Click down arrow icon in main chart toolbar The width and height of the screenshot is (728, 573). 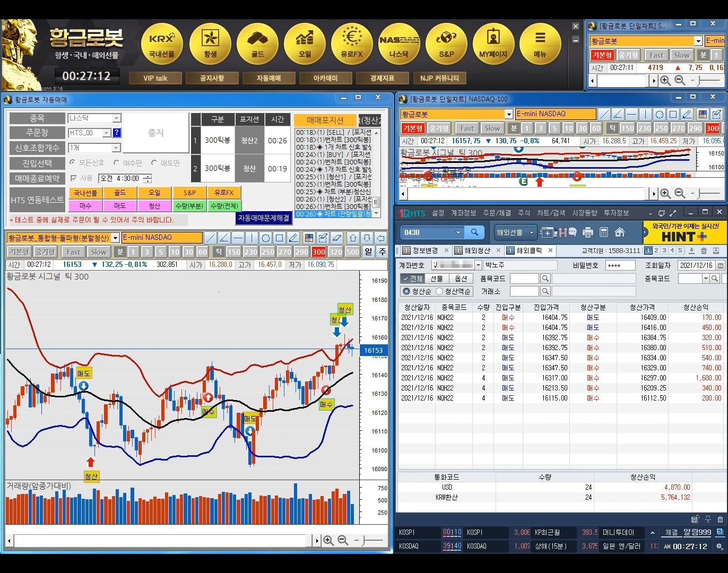367,238
